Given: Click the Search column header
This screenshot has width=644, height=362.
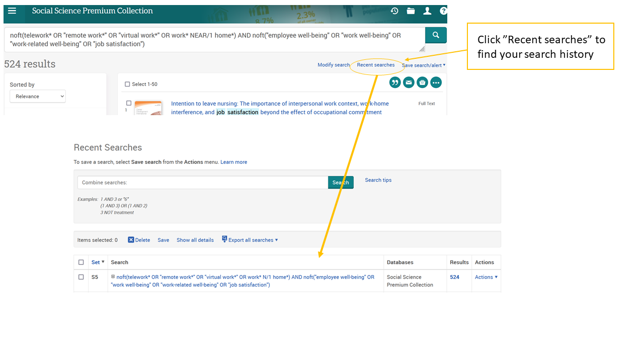Looking at the screenshot, I should point(120,262).
